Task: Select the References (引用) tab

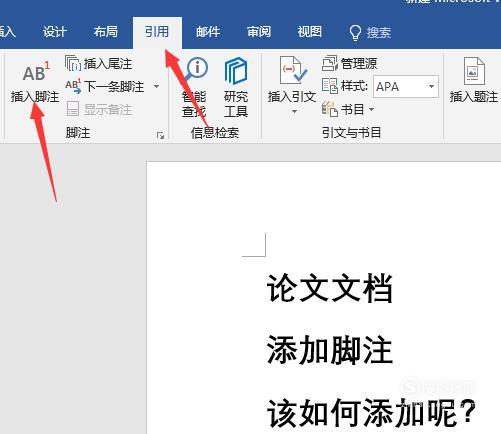Action: [157, 32]
